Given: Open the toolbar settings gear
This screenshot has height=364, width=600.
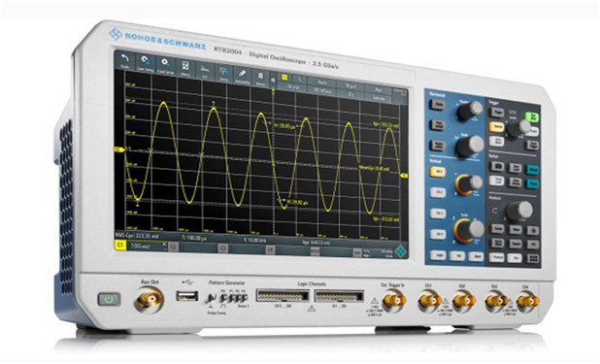Looking at the screenshot, I should point(273,80).
